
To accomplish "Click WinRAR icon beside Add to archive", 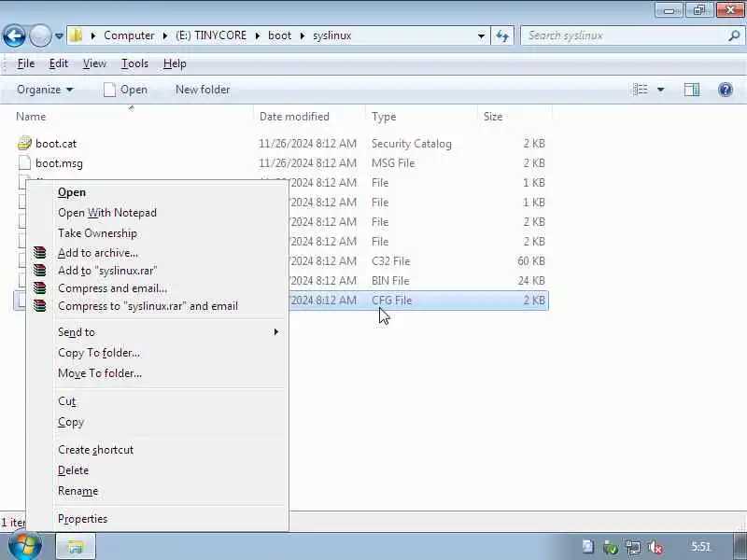I will click(x=40, y=252).
